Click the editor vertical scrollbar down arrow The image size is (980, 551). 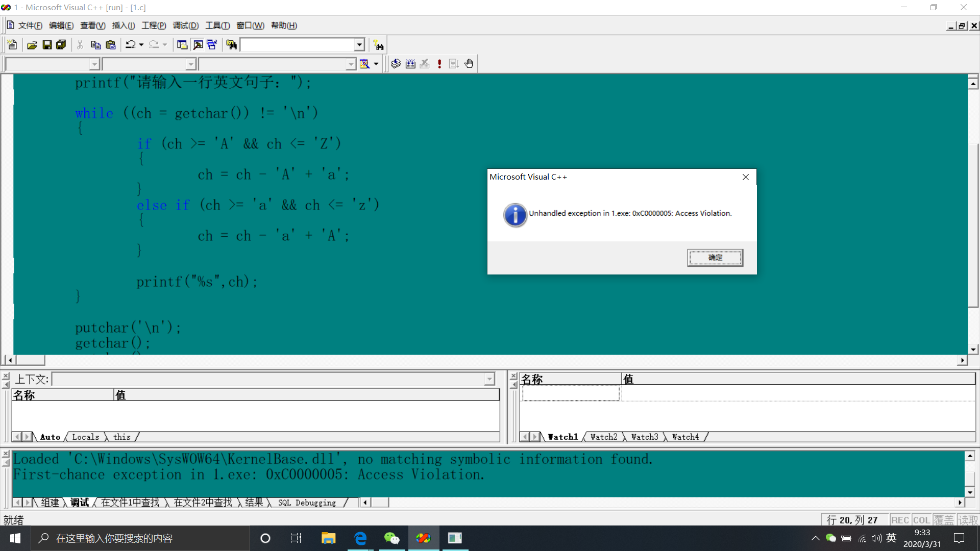(973, 349)
